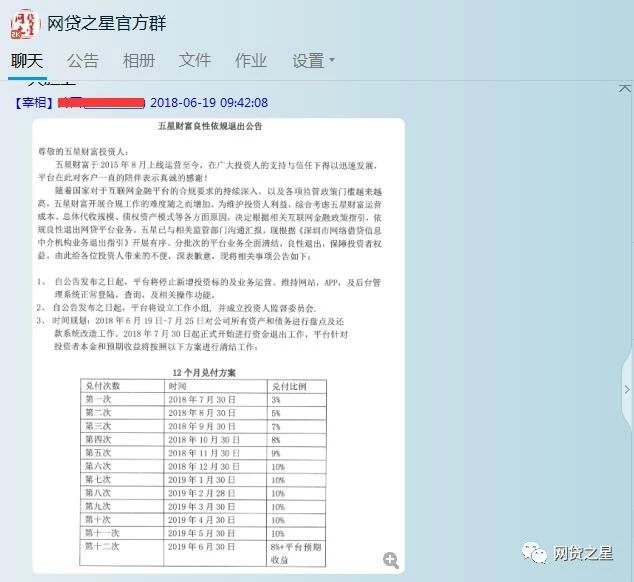Click the 第四次 row label
The image size is (634, 582).
(98, 439)
